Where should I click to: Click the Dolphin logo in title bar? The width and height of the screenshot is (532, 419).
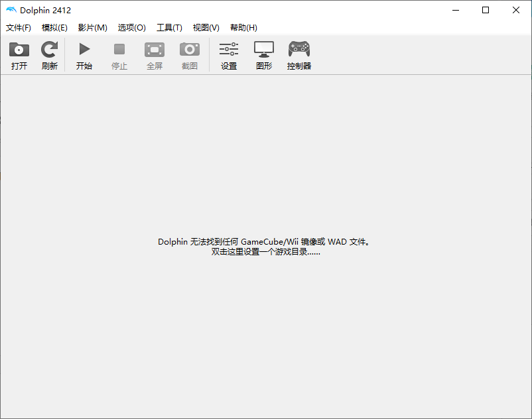(x=11, y=10)
